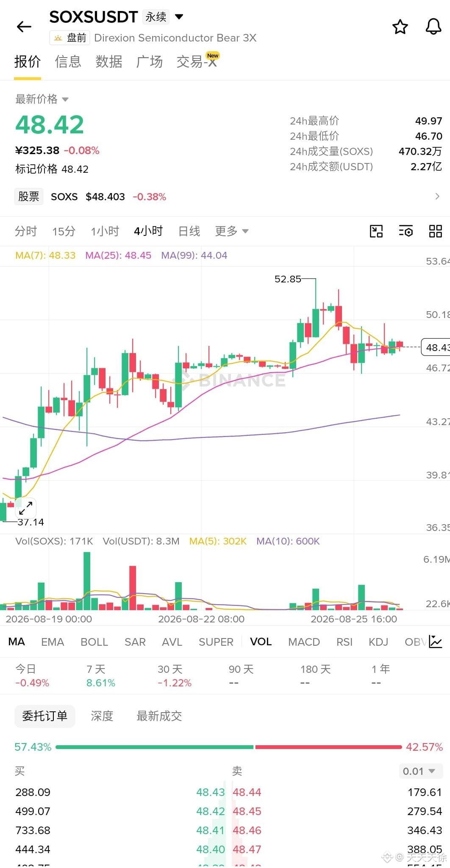Select ask price 48.44 in order book
450x868 pixels.
247,792
